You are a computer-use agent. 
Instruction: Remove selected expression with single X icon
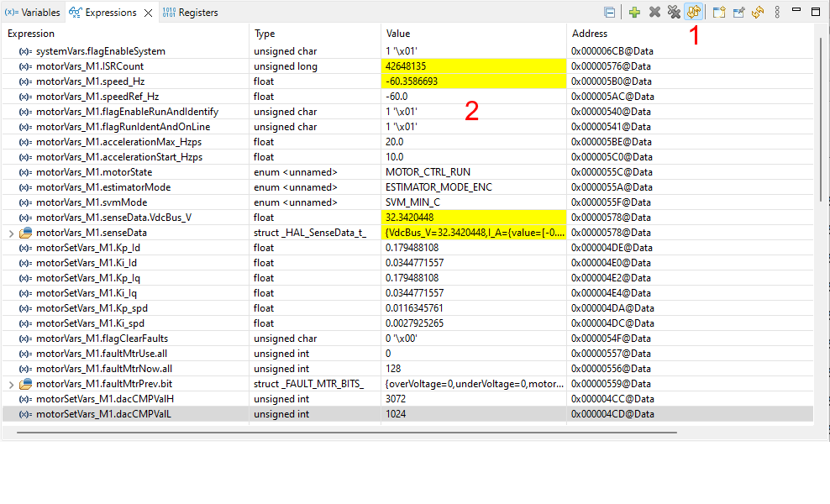click(x=654, y=13)
